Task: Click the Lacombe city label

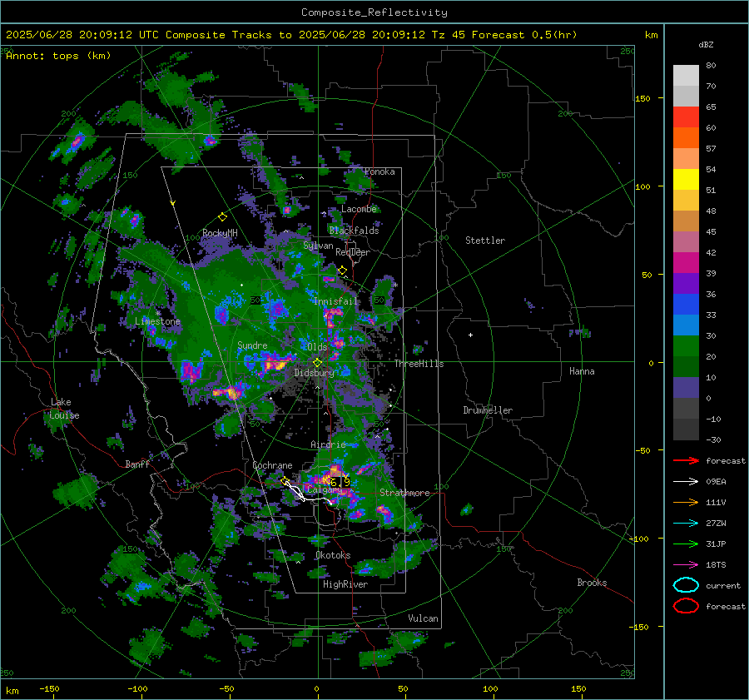Action: click(x=359, y=209)
